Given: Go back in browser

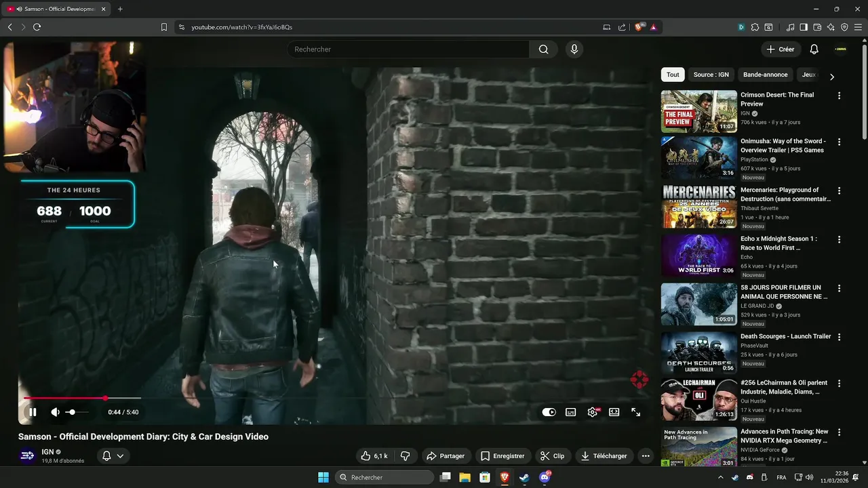Looking at the screenshot, I should pos(9,27).
